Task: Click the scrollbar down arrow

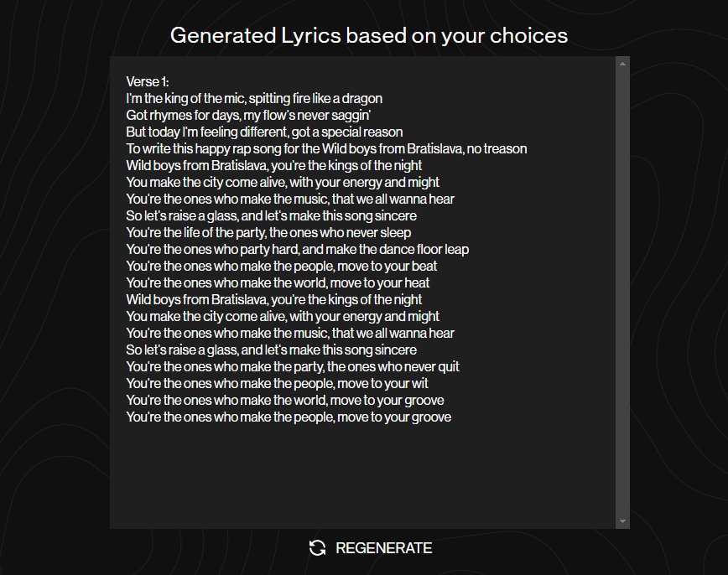Action: (x=622, y=521)
